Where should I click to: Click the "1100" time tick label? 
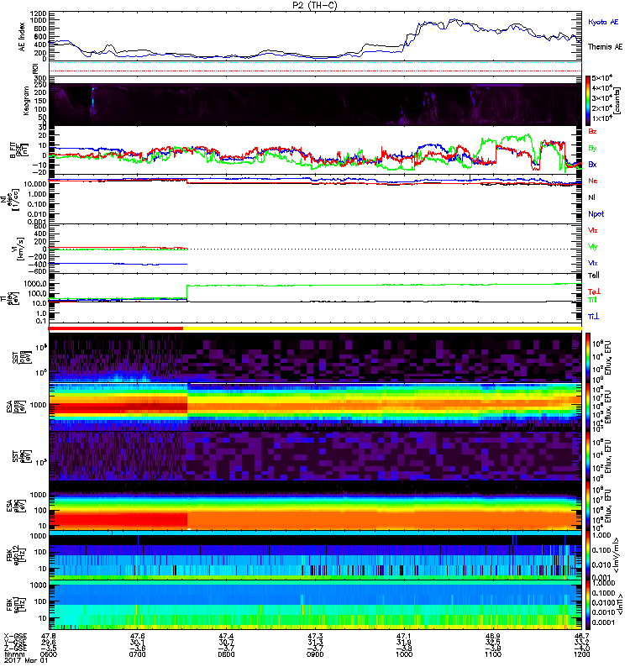pos(492,654)
